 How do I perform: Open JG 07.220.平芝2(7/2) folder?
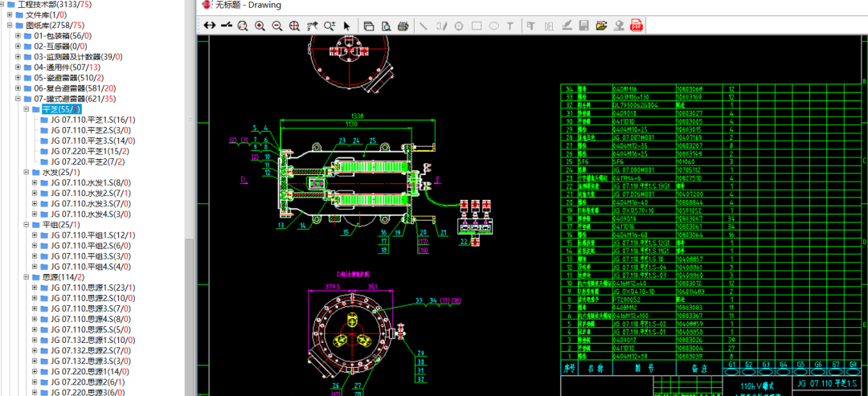(x=88, y=162)
